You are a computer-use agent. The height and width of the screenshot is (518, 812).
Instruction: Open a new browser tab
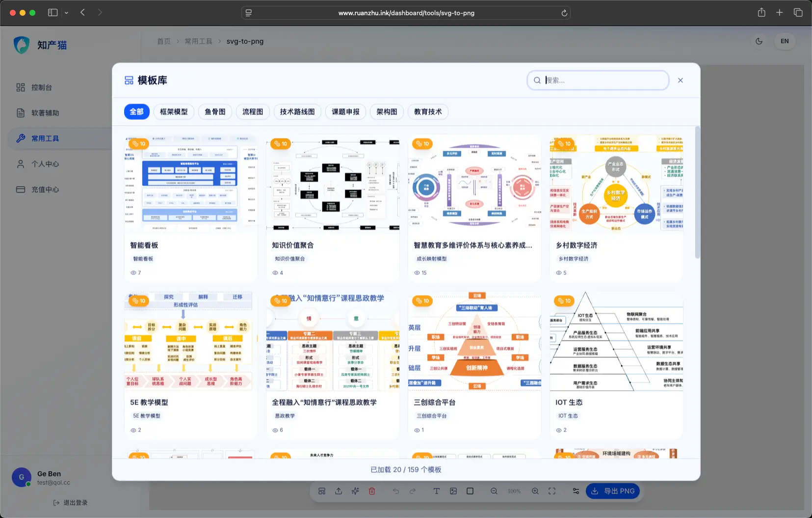pos(779,13)
